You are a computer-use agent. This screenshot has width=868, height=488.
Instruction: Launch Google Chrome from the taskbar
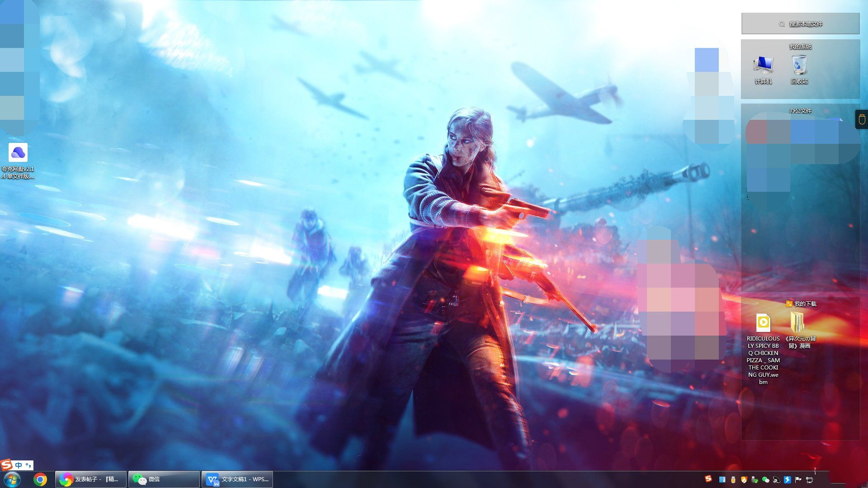[x=40, y=479]
